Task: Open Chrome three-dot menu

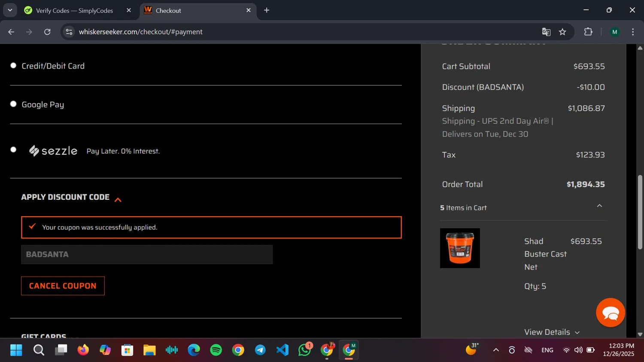Action: 633,32
